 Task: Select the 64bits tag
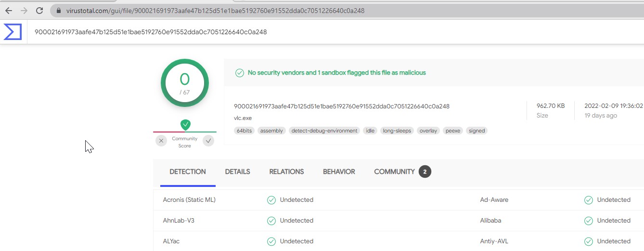coord(244,131)
